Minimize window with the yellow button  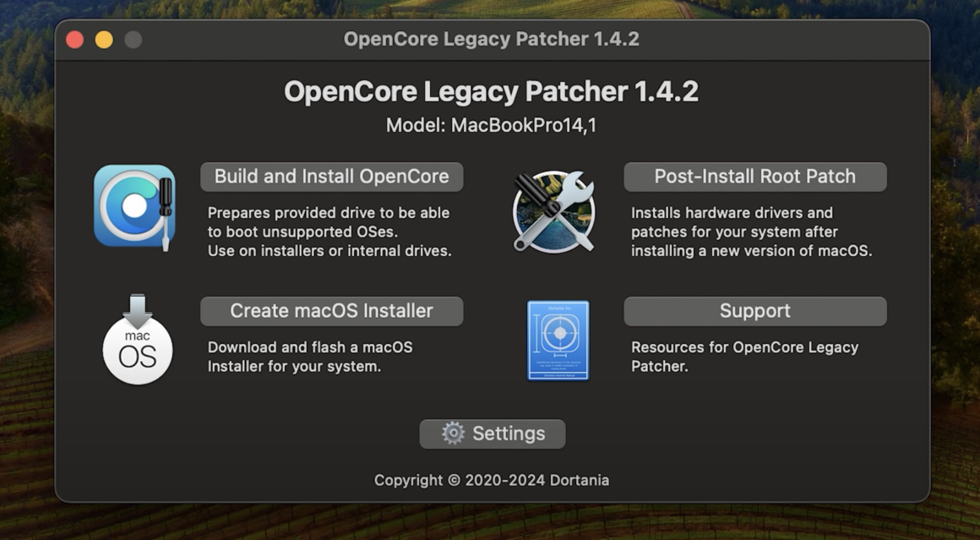coord(104,40)
